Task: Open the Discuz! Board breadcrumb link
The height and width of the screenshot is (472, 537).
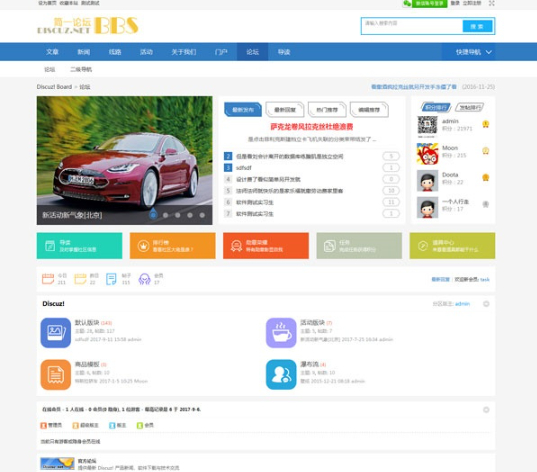Action: (54, 87)
